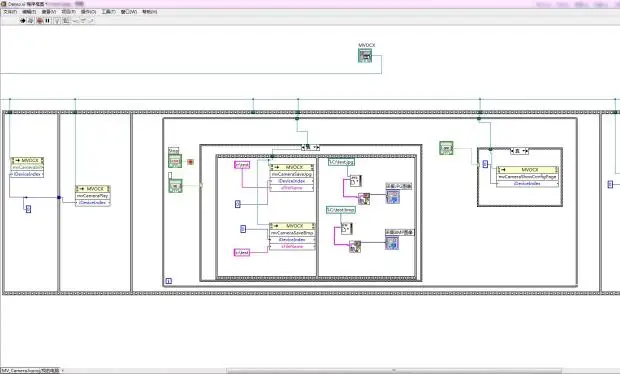Open the 工具(T) menu
The image size is (620, 374).
click(109, 12)
